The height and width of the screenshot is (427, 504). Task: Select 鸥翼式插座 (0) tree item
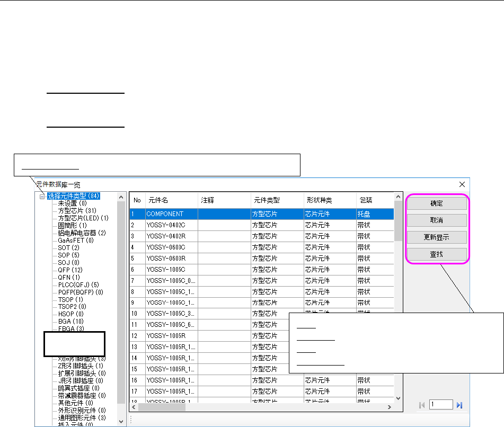pos(79,388)
